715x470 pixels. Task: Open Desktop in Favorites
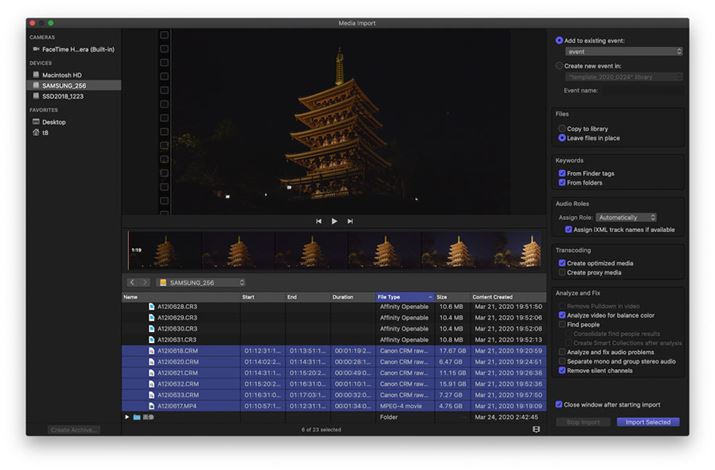(x=54, y=122)
